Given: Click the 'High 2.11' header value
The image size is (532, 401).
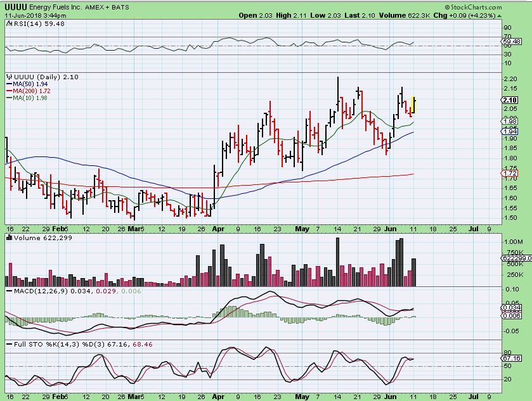Looking at the screenshot, I should pyautogui.click(x=291, y=16).
